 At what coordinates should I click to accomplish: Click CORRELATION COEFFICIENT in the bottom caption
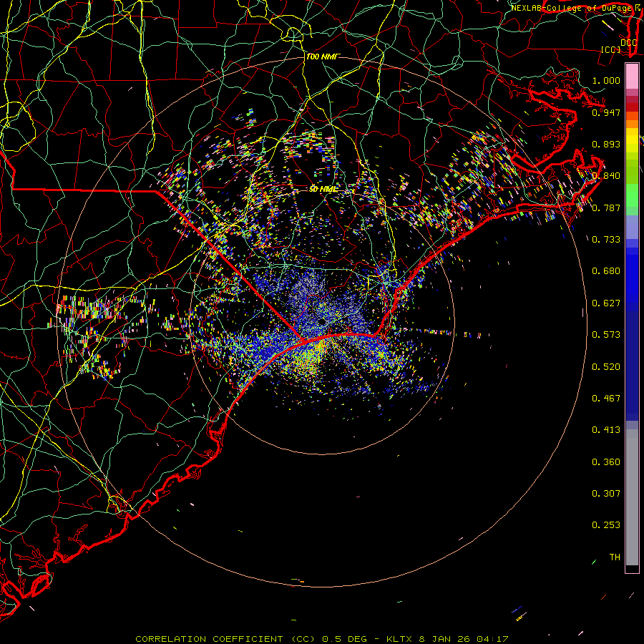pos(209,639)
